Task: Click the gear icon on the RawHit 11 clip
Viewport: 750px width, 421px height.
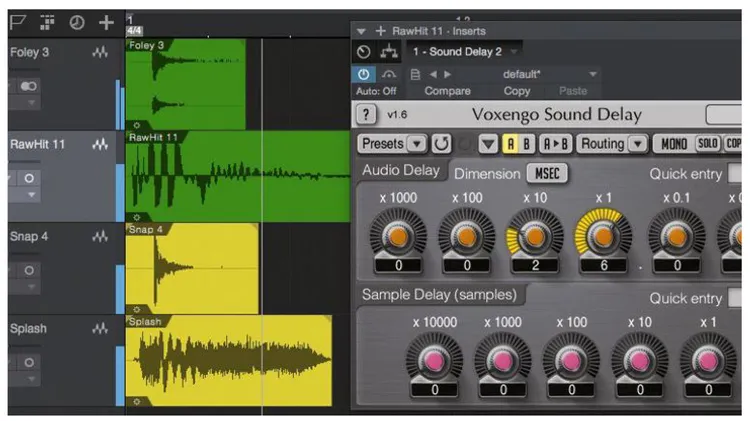Action: (137, 217)
